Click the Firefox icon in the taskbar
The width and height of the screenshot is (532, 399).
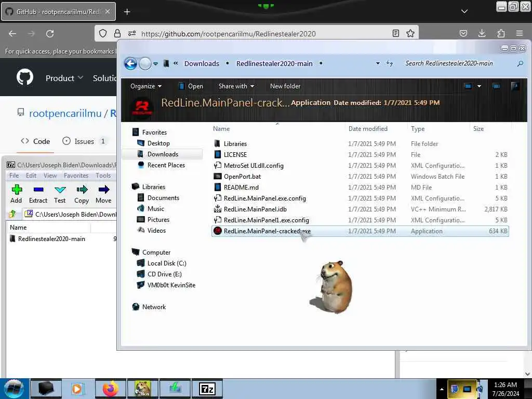(x=110, y=389)
